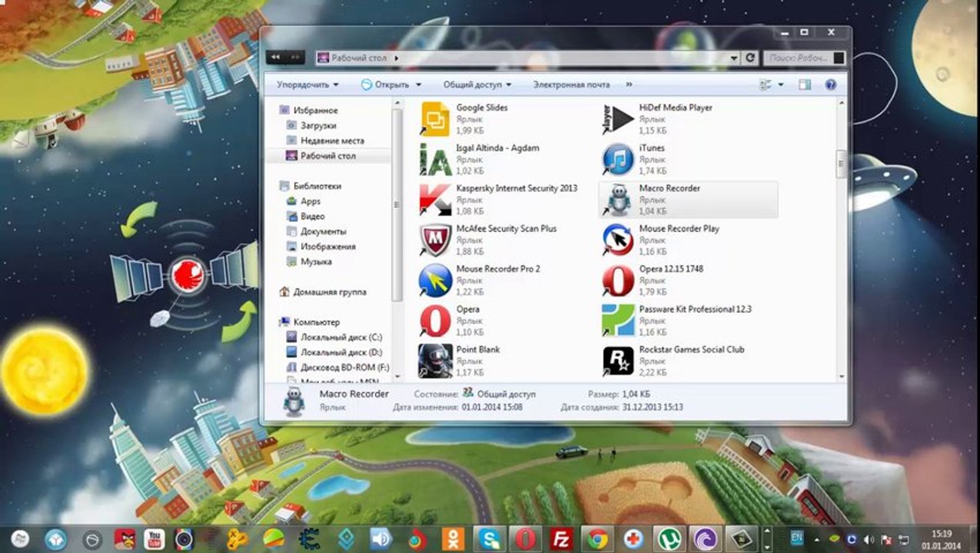Select the Mouse Recorder Pro 2 icon

tap(435, 280)
